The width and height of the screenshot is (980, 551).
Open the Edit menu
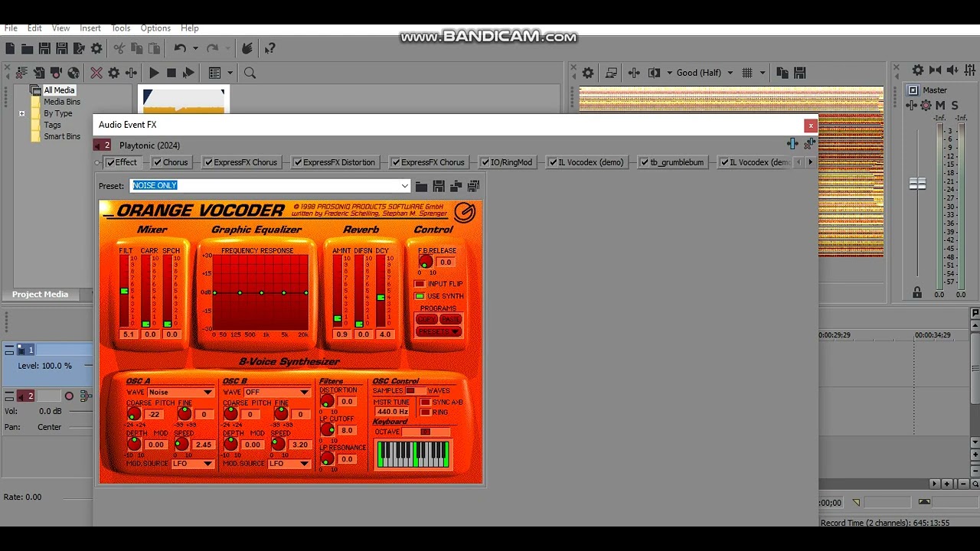click(x=34, y=28)
